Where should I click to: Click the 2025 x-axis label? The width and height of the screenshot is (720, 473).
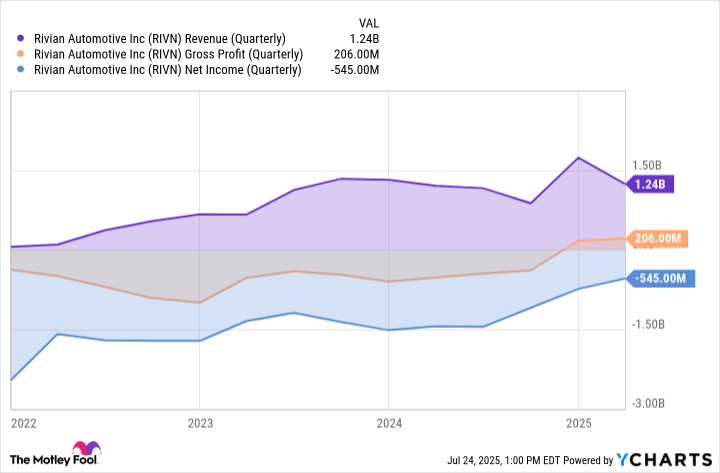[579, 423]
